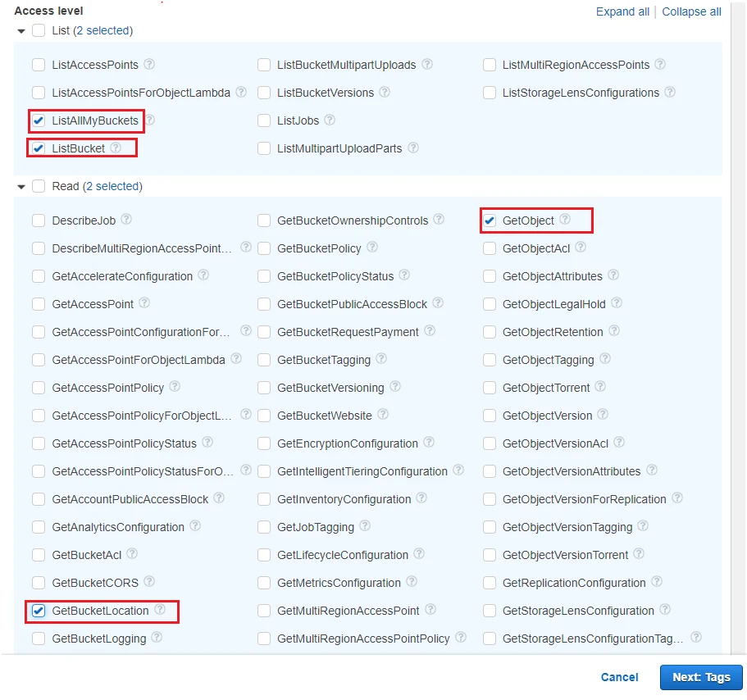
Task: Click the GetInventoryConfiguration label
Action: tap(344, 499)
